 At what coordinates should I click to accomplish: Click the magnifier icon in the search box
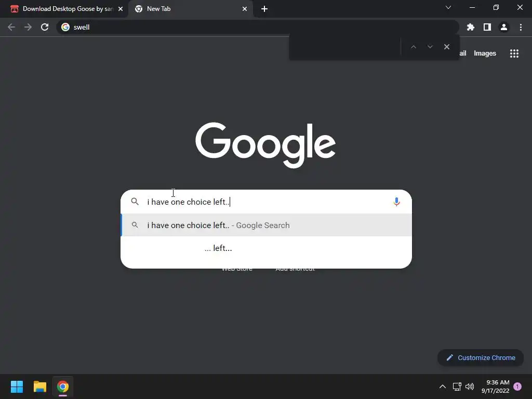(x=135, y=202)
